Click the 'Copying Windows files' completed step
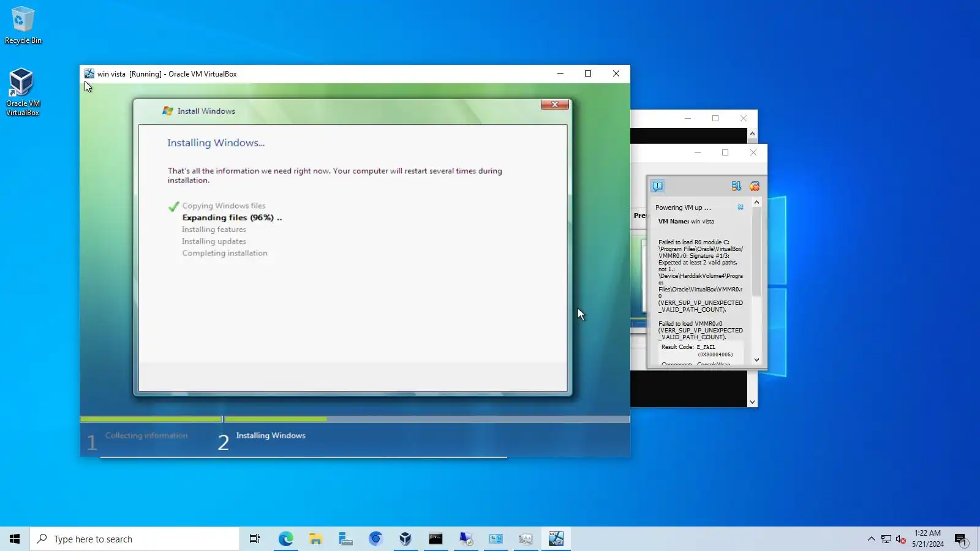980x551 pixels. (x=224, y=206)
